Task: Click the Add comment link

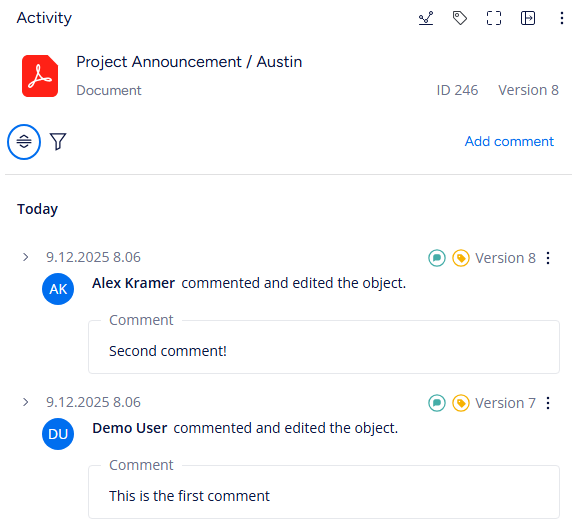Action: [509, 141]
